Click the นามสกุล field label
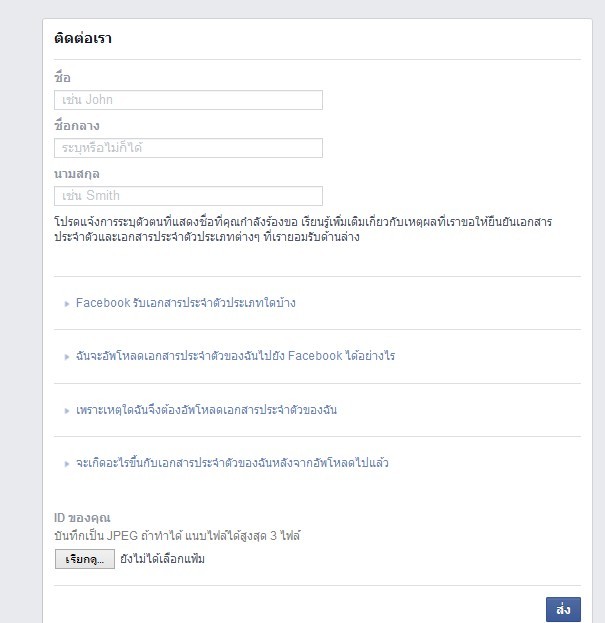 pos(76,174)
